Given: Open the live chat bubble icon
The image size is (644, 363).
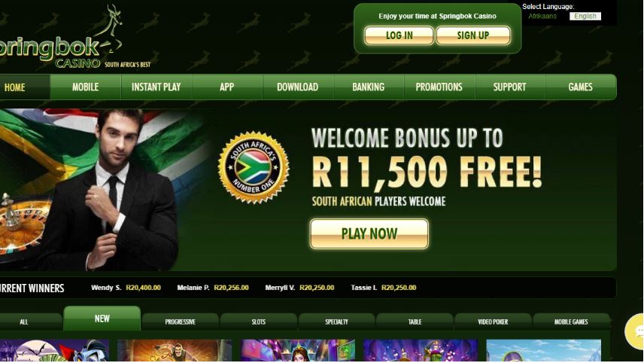Looking at the screenshot, I should point(634,331).
